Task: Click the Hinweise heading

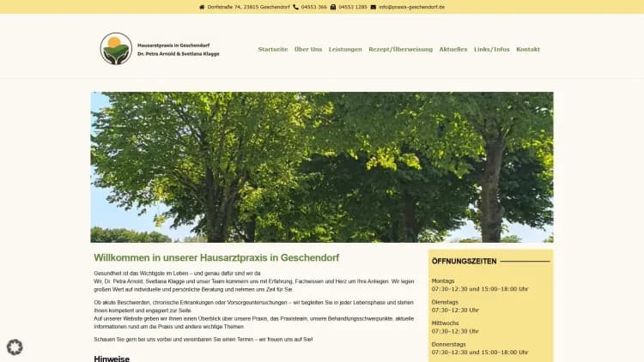Action: [112, 359]
